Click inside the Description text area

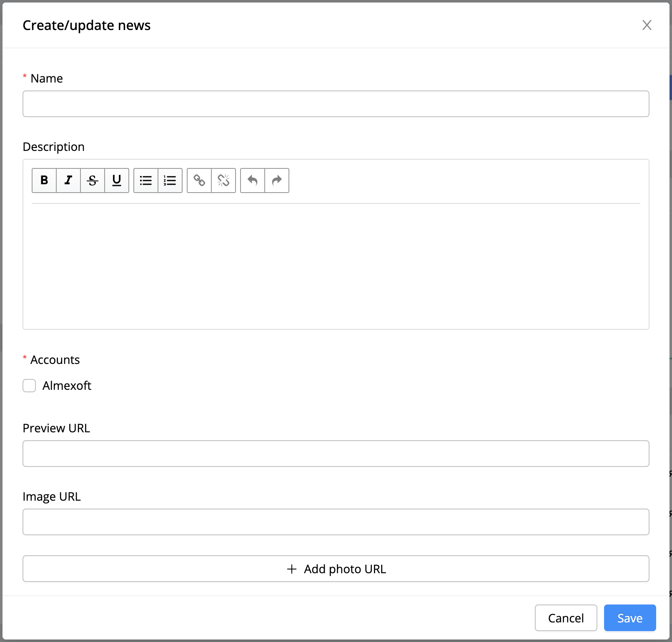336,266
